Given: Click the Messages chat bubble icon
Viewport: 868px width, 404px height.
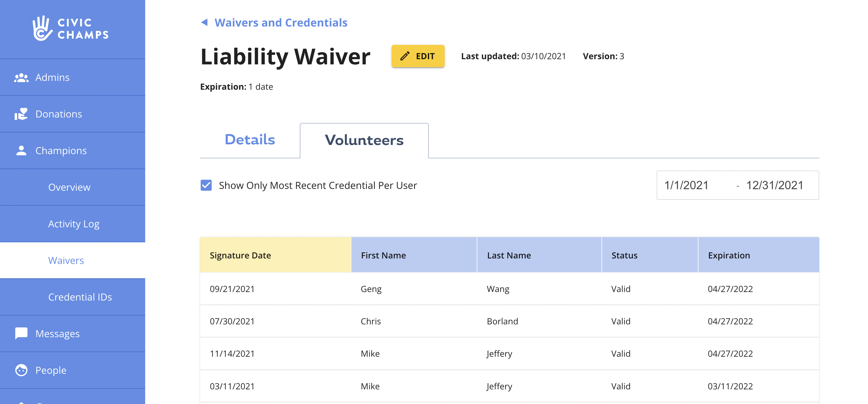Looking at the screenshot, I should tap(21, 333).
